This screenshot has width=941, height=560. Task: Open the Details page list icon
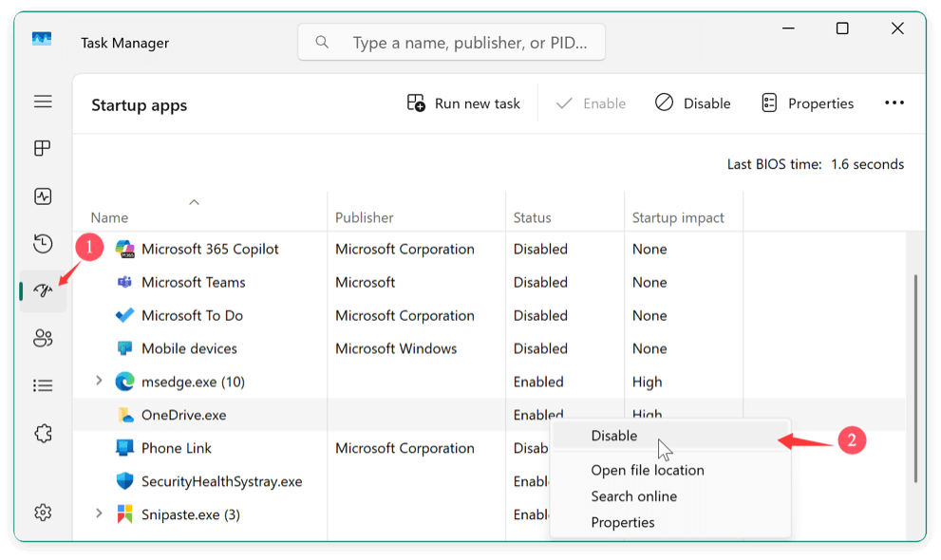(43, 385)
